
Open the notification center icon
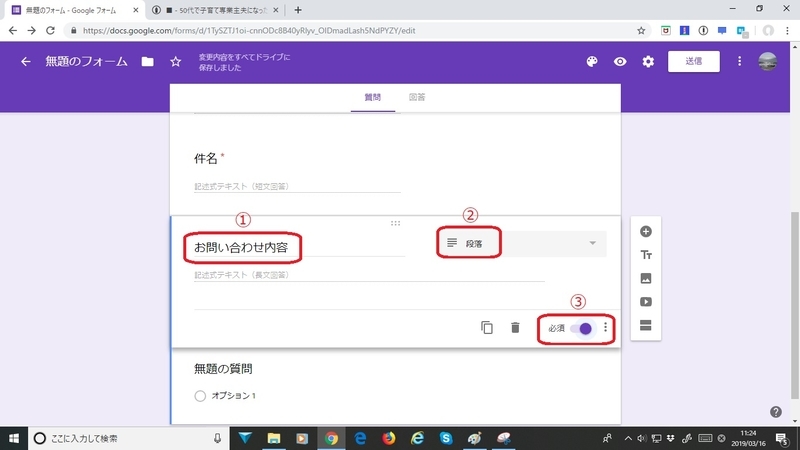click(782, 438)
